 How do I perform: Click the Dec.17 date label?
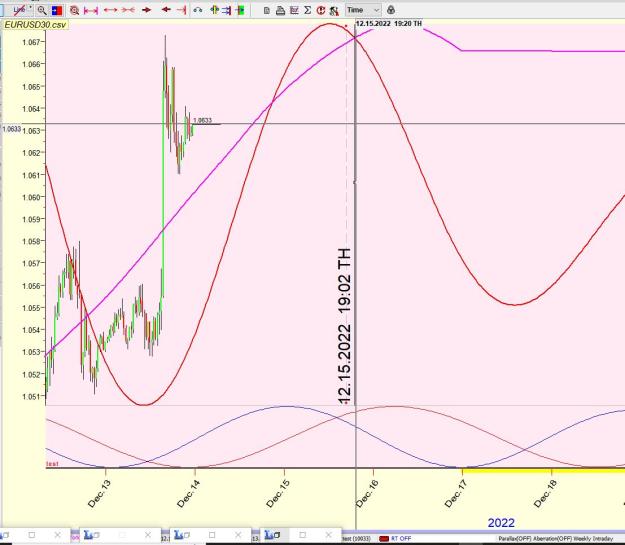click(456, 494)
